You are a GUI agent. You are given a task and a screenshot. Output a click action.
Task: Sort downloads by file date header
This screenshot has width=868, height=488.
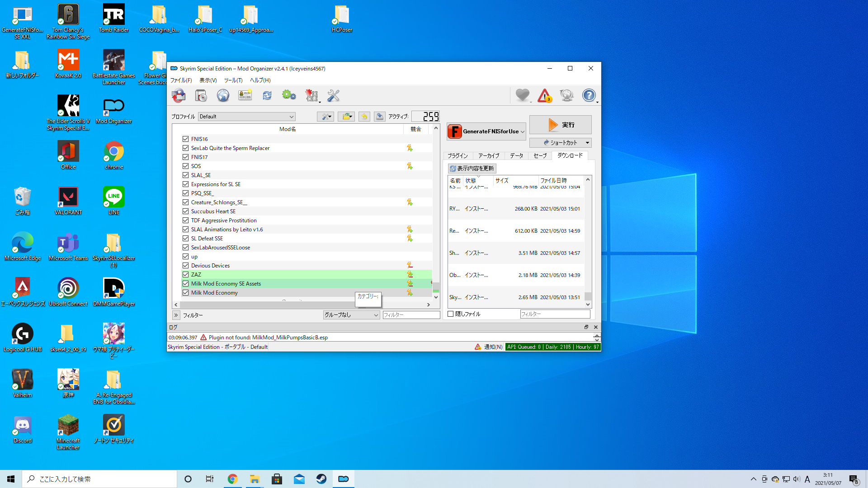[x=561, y=180]
